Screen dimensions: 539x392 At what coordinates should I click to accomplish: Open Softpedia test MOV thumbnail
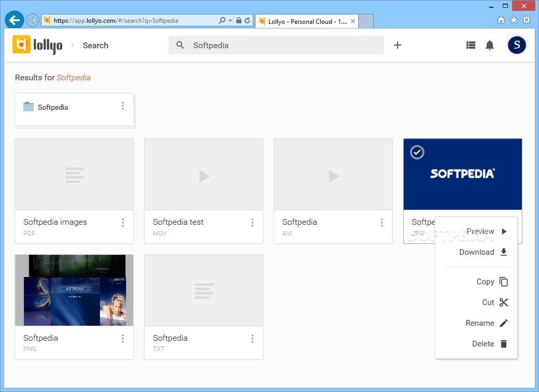click(204, 175)
